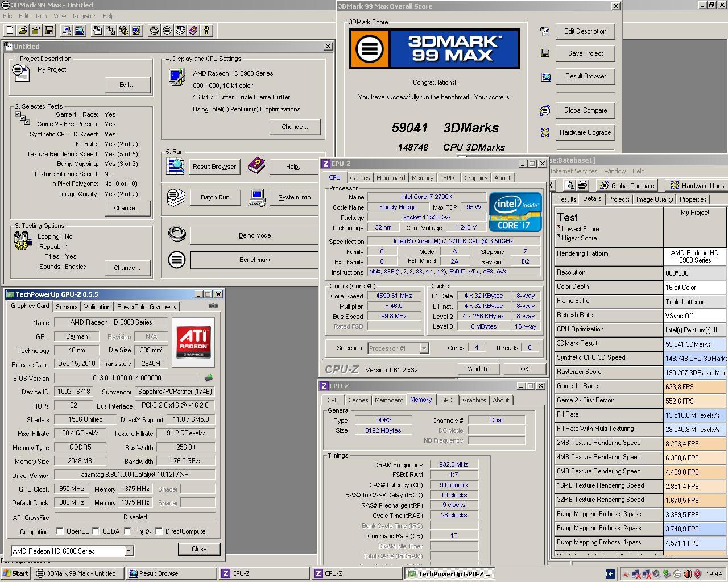Switch to the Validation tab in GPU-Z
This screenshot has width=728, height=582.
pos(97,307)
